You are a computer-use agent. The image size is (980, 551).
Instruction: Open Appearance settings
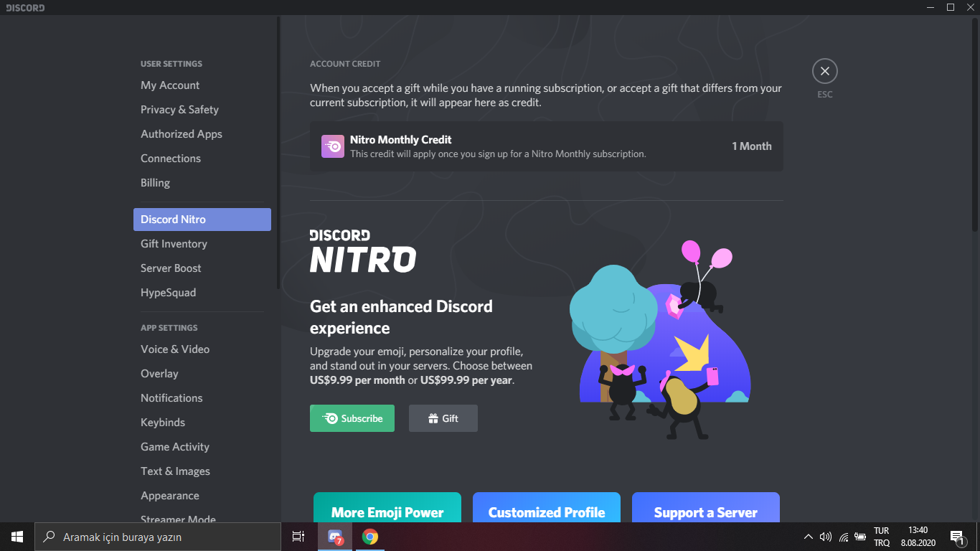tap(202, 496)
